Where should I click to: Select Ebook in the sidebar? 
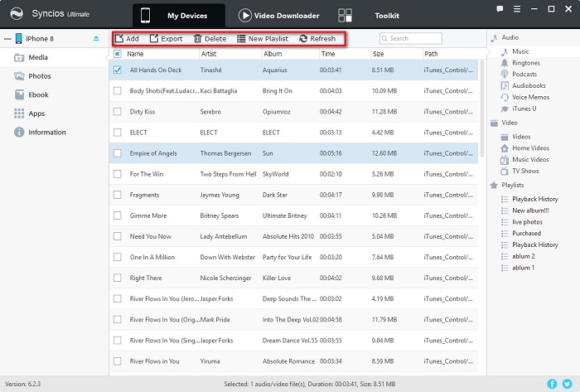54,94
